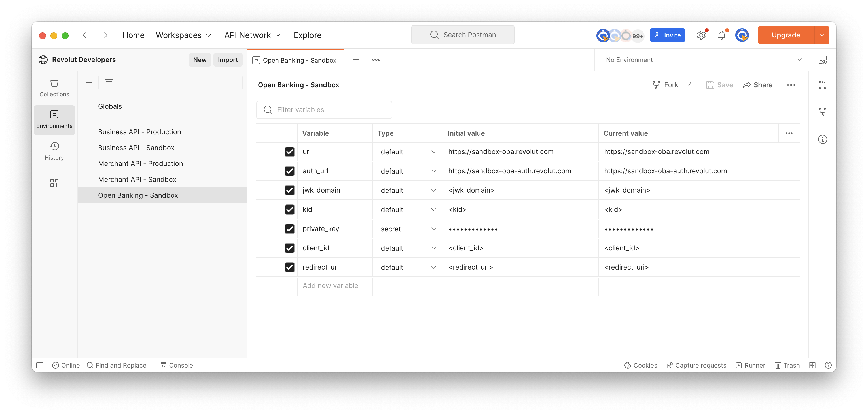Expand the No Environment selector
Image resolution: width=868 pixels, height=414 pixels.
pyautogui.click(x=704, y=60)
